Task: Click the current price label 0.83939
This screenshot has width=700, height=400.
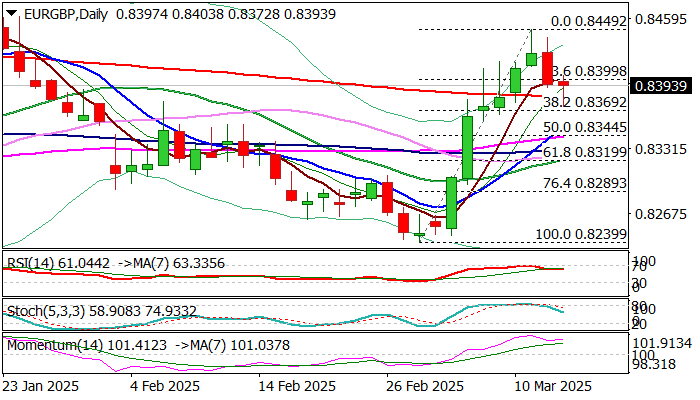Action: point(661,86)
